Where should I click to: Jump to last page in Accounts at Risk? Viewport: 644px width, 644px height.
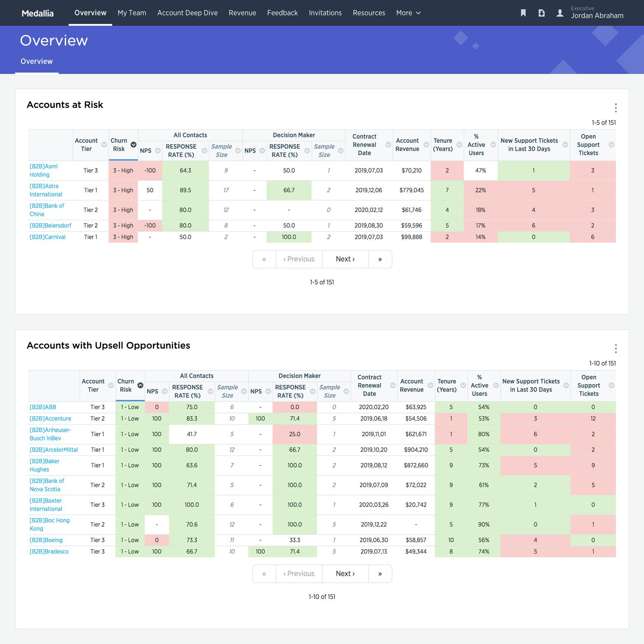[380, 259]
